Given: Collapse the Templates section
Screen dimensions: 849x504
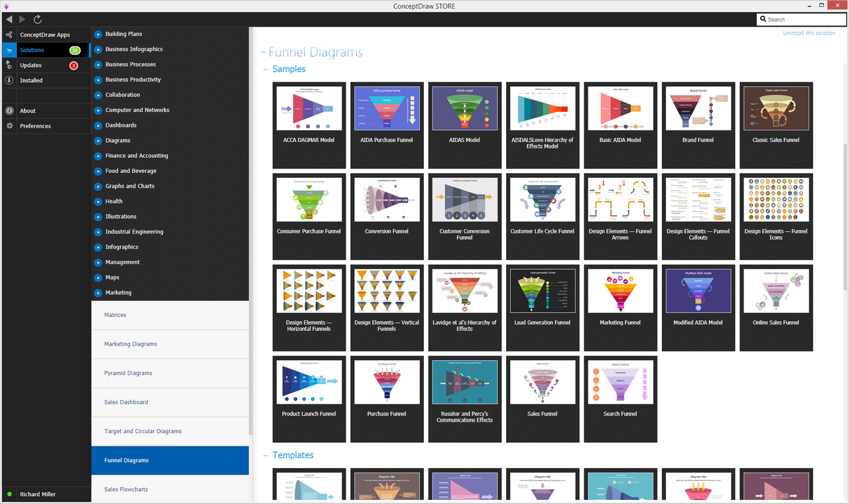Looking at the screenshot, I should (265, 455).
